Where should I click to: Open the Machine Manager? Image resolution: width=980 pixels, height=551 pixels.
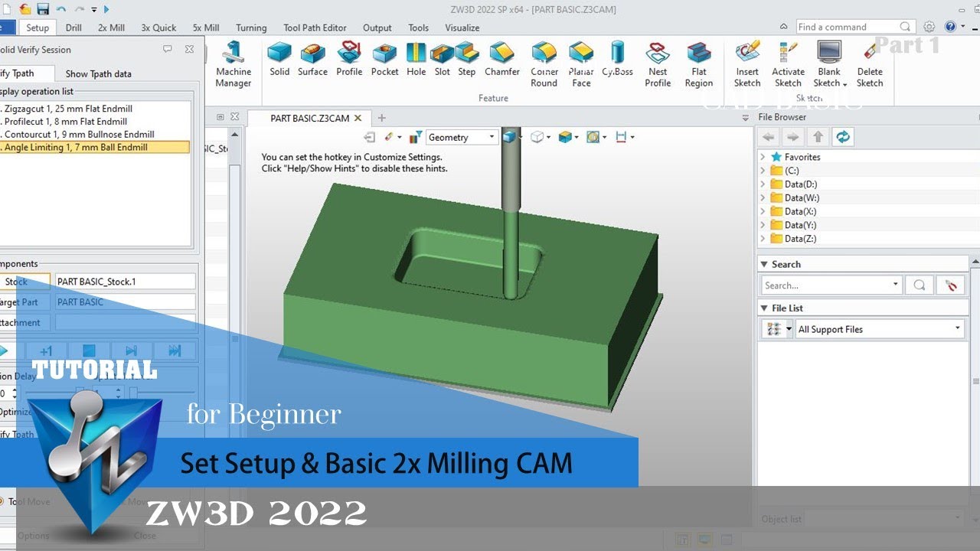click(234, 64)
